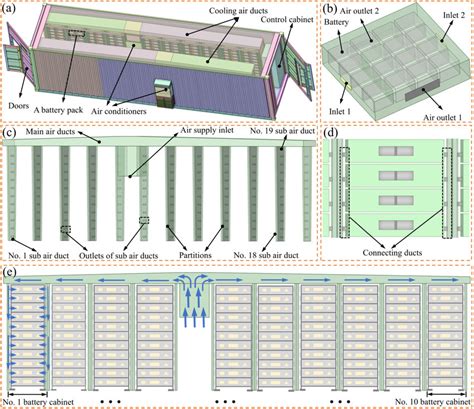Click the panel label "(a)"
This screenshot has width=474, height=409.
tap(8, 8)
